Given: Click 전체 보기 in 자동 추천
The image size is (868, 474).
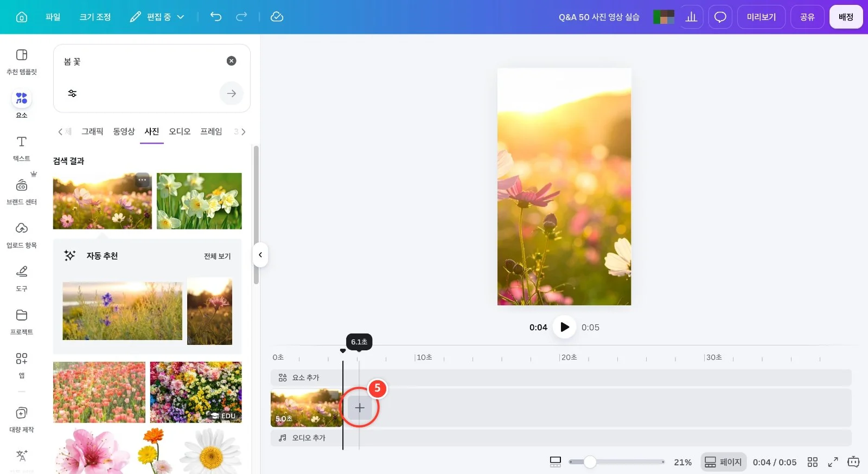Looking at the screenshot, I should pos(217,256).
